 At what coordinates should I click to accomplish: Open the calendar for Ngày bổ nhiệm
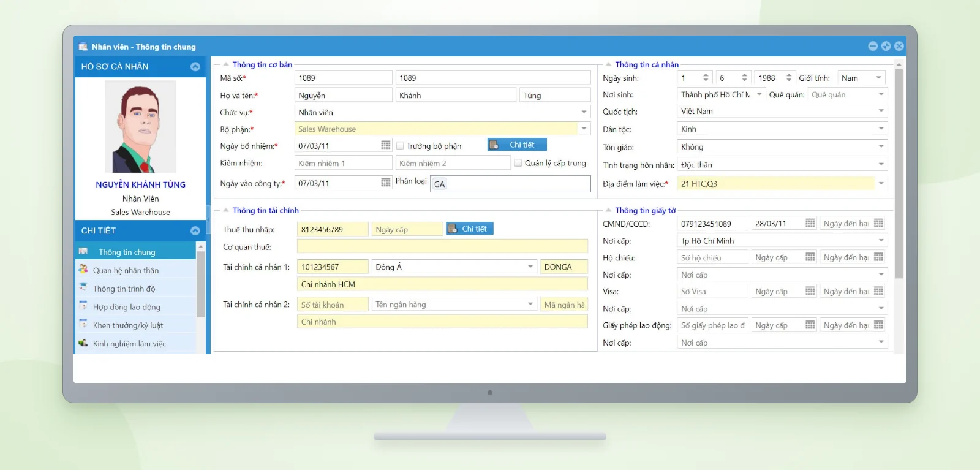386,145
